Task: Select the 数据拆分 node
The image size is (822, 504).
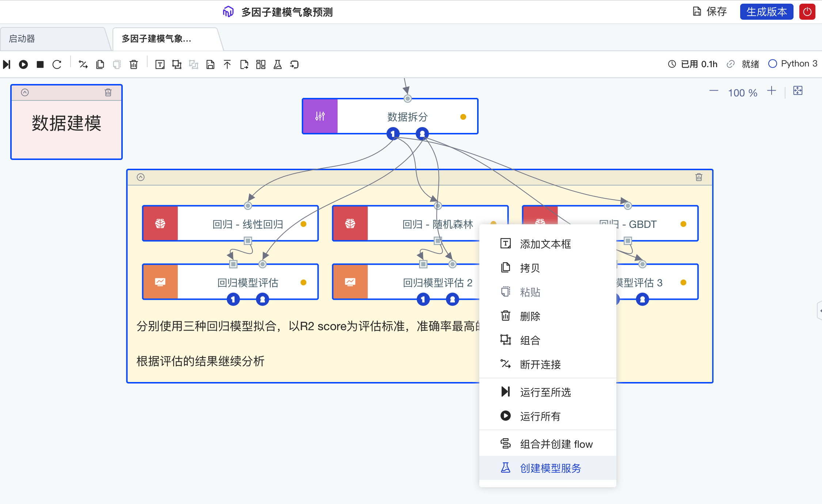Action: [x=390, y=117]
